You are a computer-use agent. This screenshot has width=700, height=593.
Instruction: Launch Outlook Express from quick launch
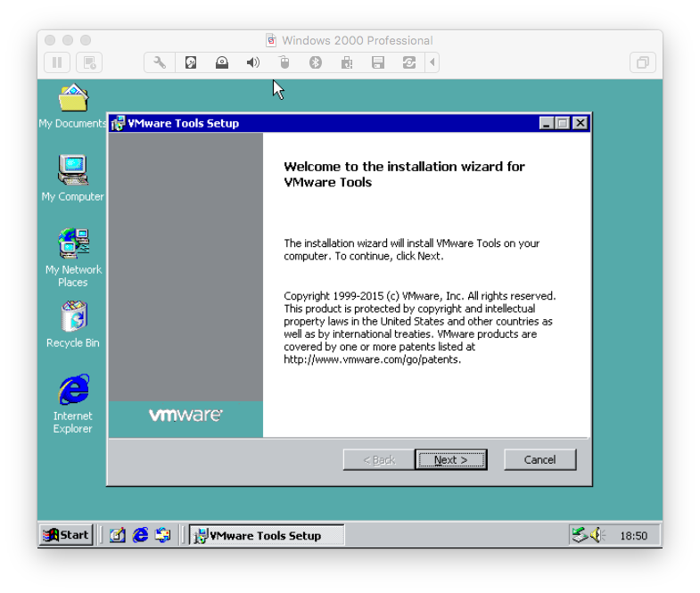pyautogui.click(x=163, y=535)
